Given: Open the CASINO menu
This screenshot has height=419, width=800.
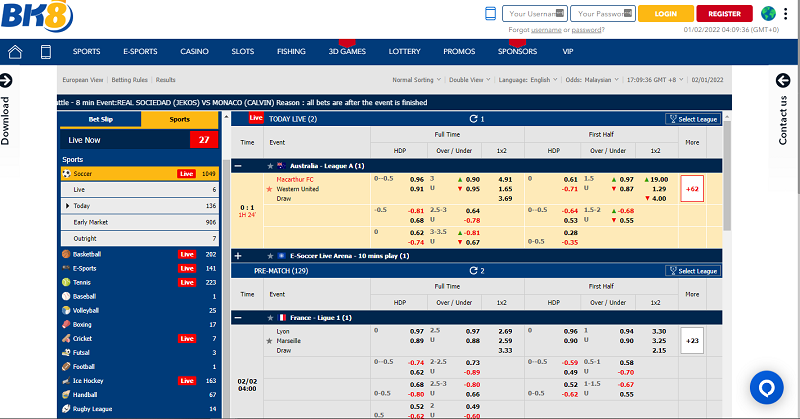Looking at the screenshot, I should coord(194,52).
